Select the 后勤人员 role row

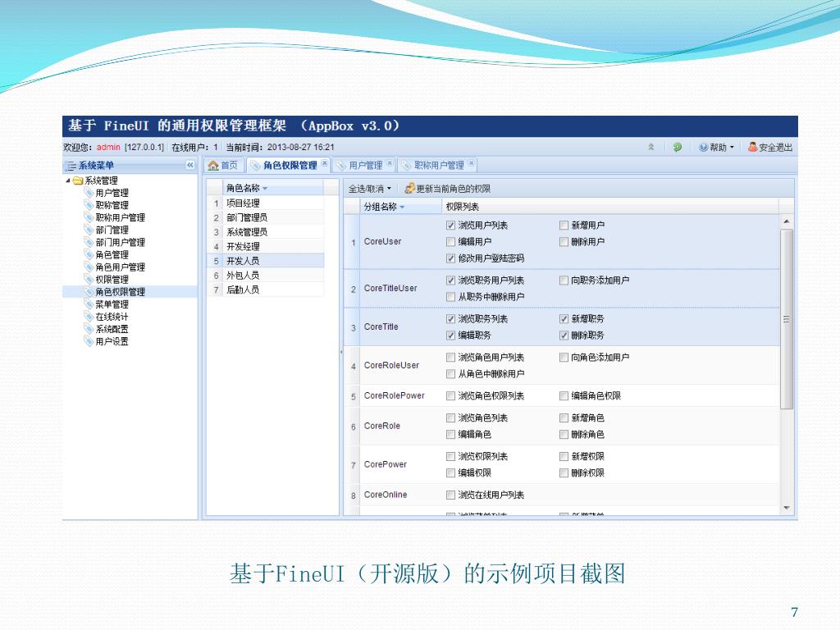click(x=266, y=290)
